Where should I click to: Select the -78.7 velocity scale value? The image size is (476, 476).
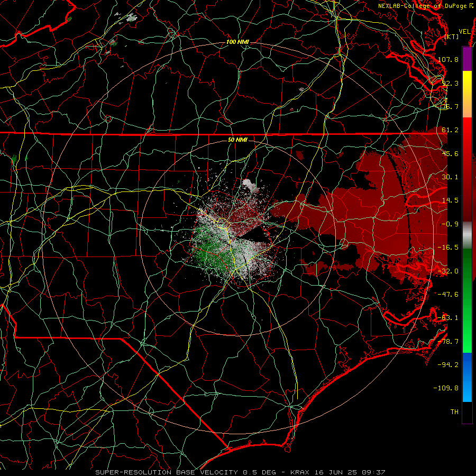click(448, 342)
